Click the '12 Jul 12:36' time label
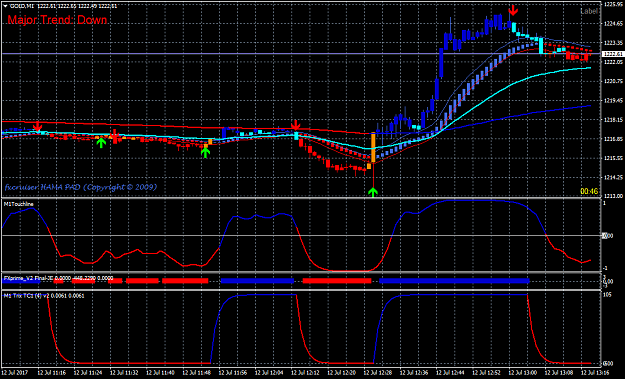The image size is (625, 379). pyautogui.click(x=414, y=373)
